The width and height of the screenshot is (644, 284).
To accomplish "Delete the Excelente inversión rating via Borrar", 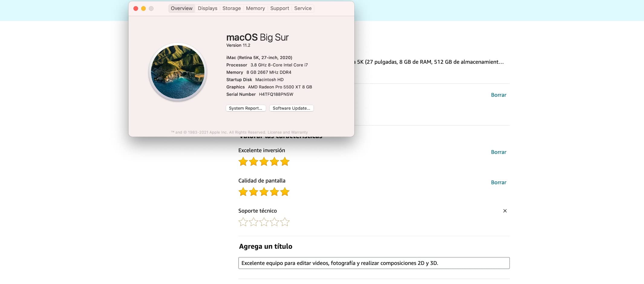I will coord(499,152).
